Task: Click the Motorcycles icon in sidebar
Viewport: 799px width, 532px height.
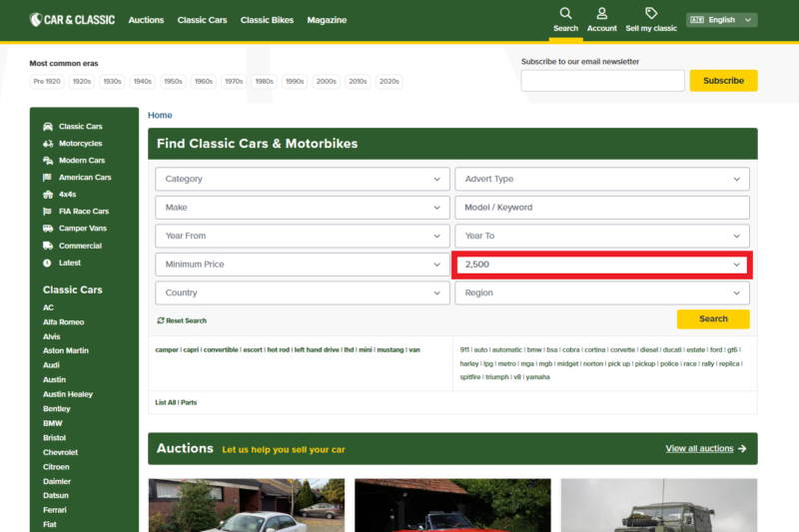Action: point(48,144)
